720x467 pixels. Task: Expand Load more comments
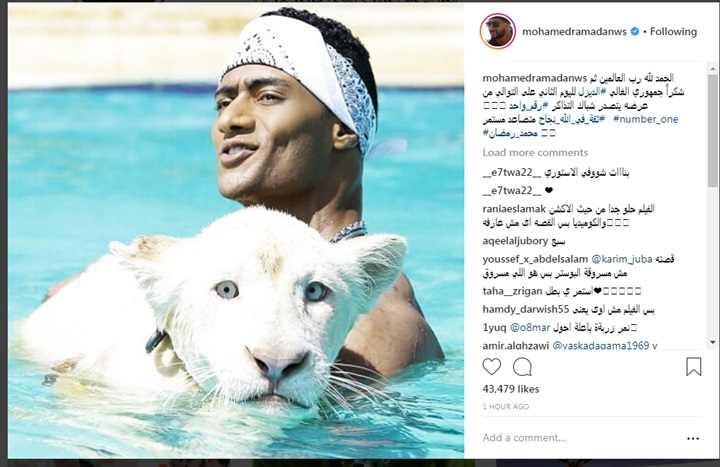pyautogui.click(x=535, y=152)
